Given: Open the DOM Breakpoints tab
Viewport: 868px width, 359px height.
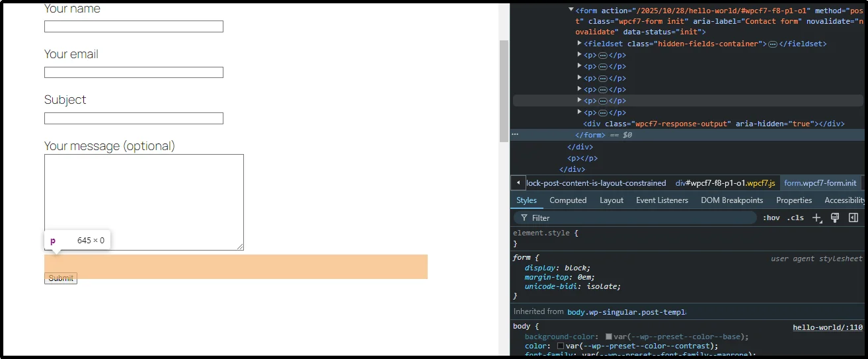Looking at the screenshot, I should [x=732, y=200].
